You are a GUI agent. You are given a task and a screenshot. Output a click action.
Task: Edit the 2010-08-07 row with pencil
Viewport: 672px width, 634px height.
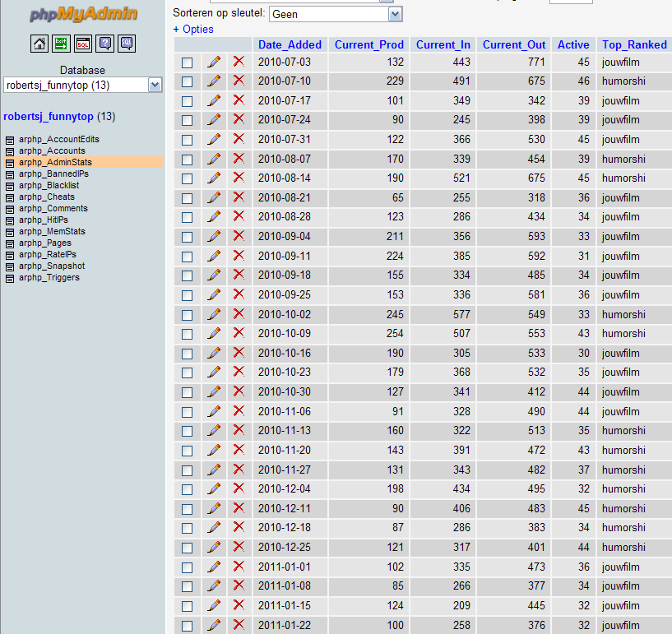tap(215, 159)
